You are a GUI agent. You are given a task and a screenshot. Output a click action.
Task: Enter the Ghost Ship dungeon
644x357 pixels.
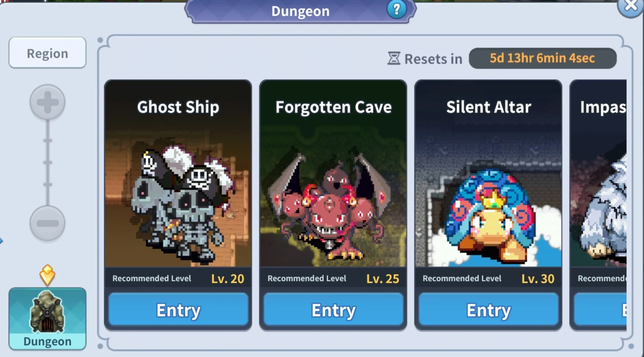(x=178, y=310)
